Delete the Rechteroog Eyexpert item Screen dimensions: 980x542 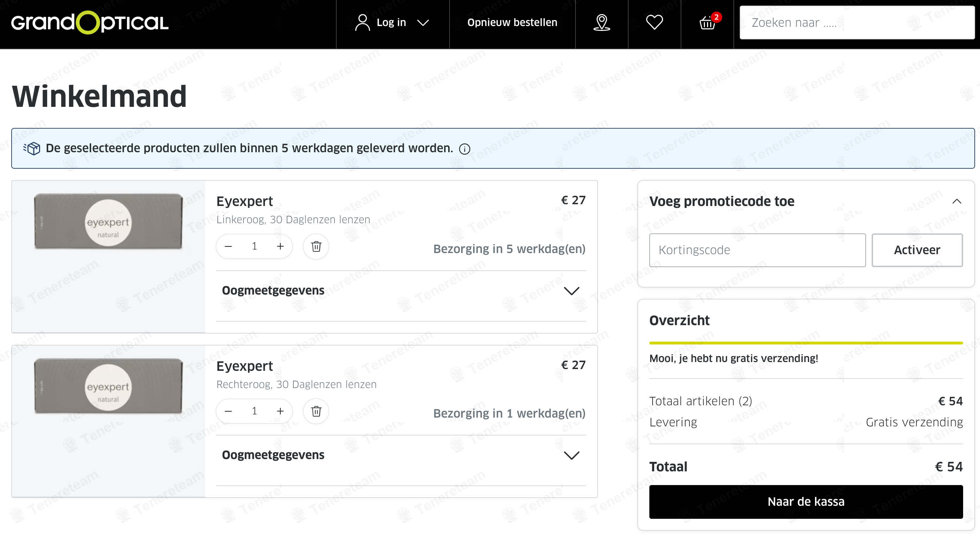pyautogui.click(x=316, y=411)
